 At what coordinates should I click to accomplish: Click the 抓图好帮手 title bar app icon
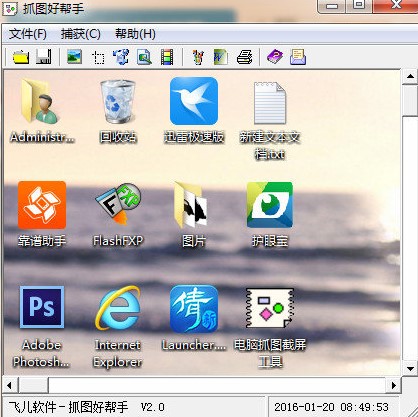(9, 8)
